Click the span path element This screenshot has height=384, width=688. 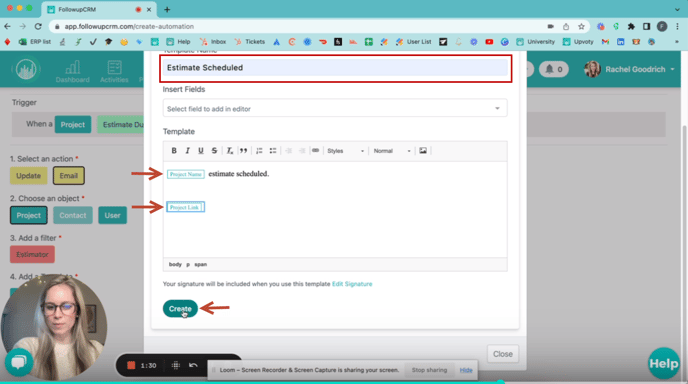(x=201, y=264)
